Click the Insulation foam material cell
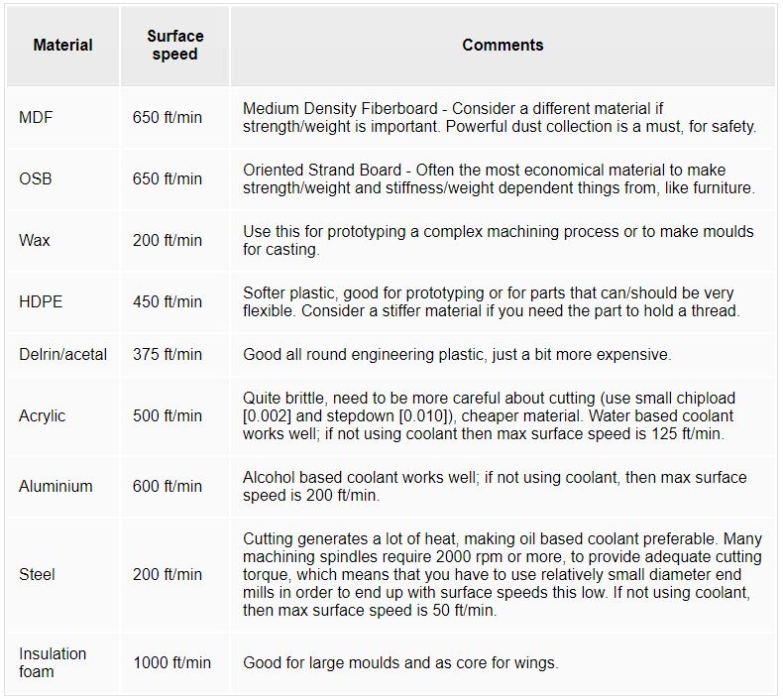 click(x=54, y=662)
